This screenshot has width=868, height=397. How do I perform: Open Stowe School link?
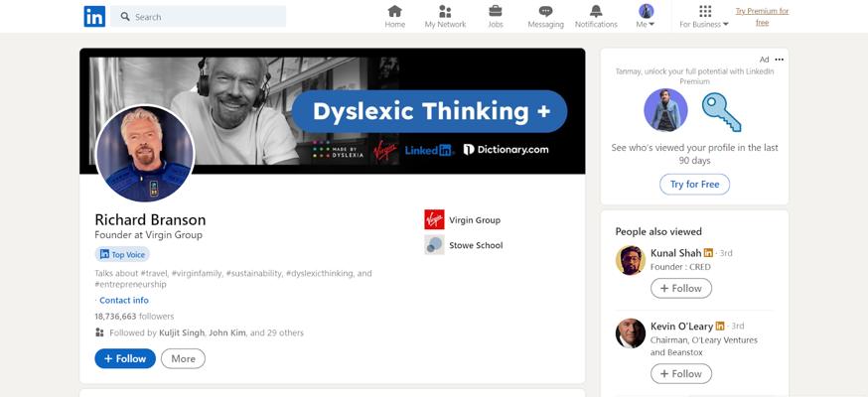[x=476, y=245]
